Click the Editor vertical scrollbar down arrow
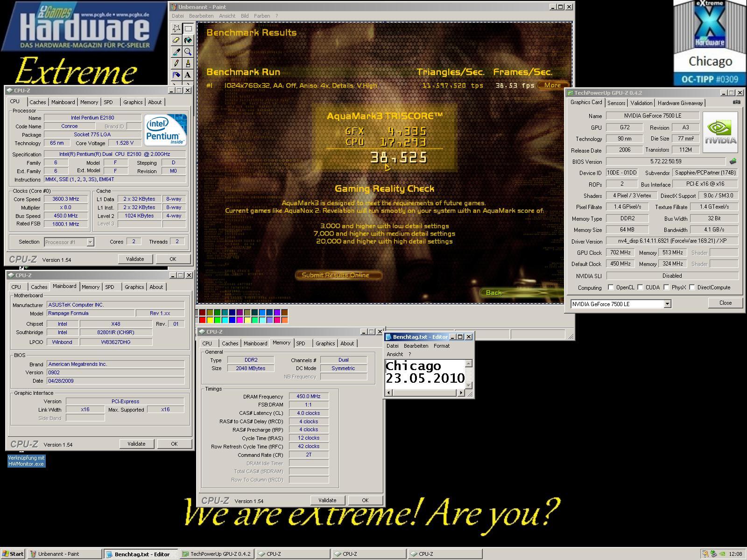747x560 pixels. point(469,385)
